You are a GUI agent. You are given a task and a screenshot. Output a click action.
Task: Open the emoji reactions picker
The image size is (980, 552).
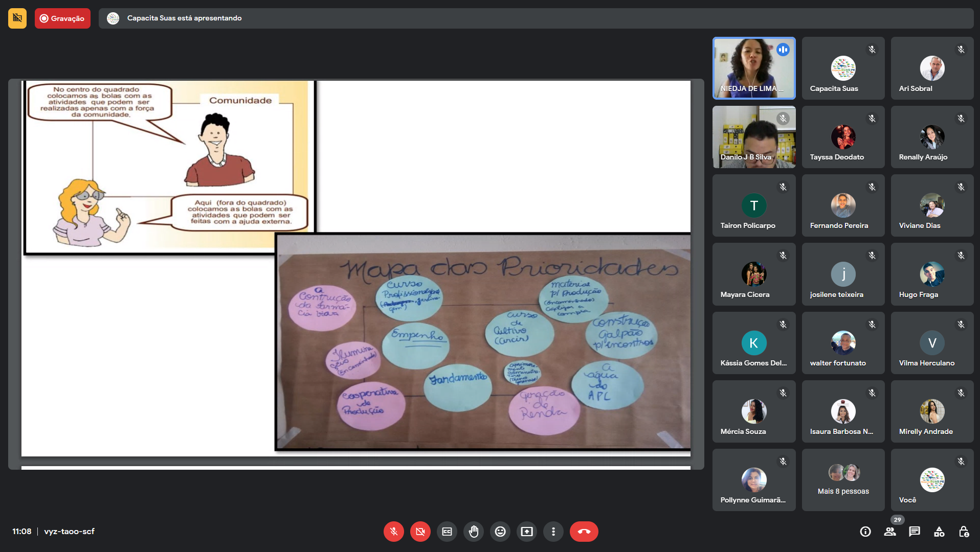coord(500,532)
